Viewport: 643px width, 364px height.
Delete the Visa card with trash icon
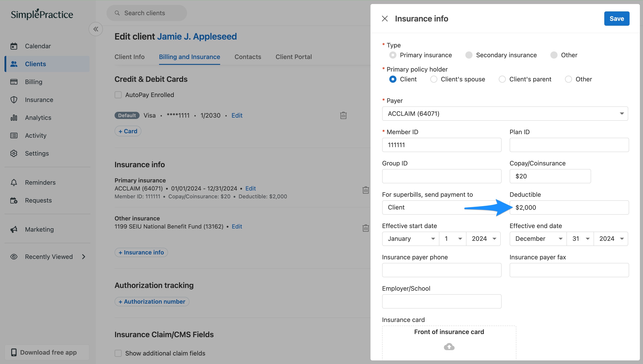pos(343,115)
